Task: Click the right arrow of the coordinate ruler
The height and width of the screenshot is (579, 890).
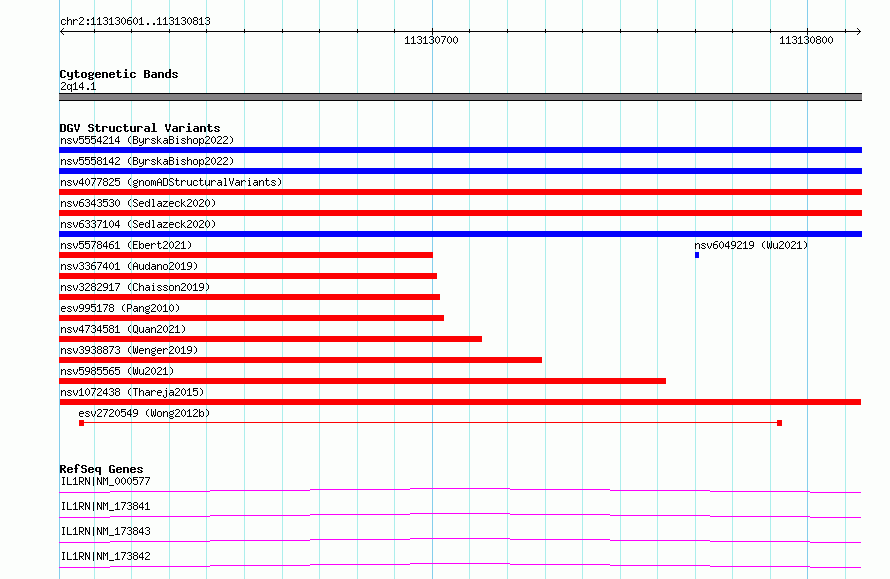Action: click(x=858, y=32)
